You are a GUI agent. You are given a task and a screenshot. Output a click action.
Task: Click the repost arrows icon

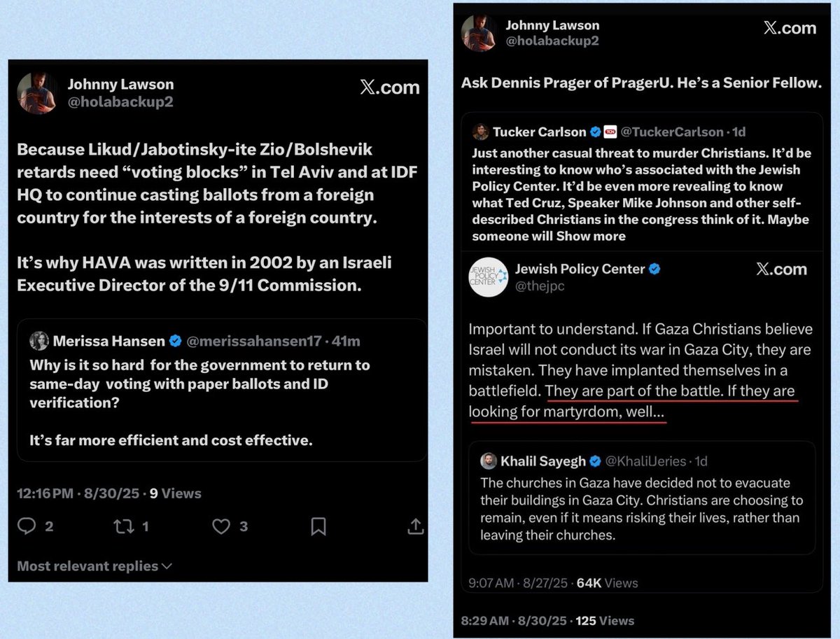[125, 526]
